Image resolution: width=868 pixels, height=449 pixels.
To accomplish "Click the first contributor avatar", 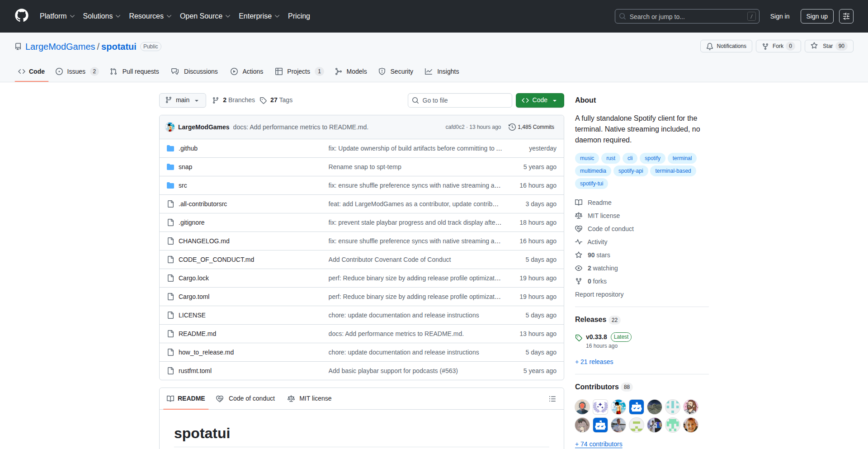I will click(582, 407).
